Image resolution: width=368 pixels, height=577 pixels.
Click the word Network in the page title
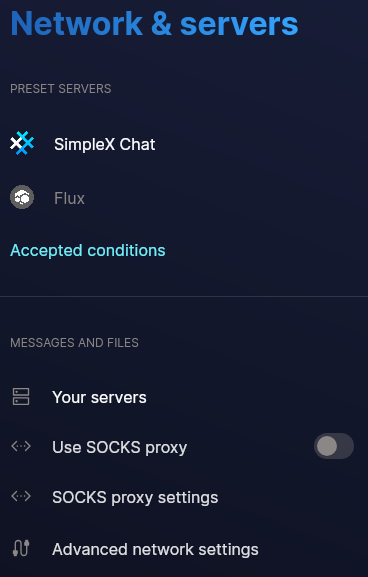[x=77, y=24]
